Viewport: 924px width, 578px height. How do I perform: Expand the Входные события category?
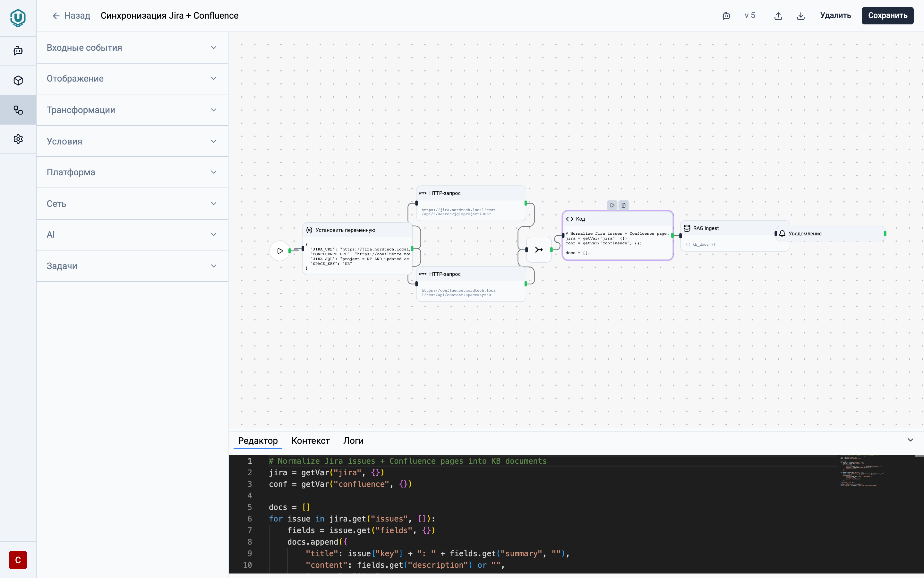(133, 48)
